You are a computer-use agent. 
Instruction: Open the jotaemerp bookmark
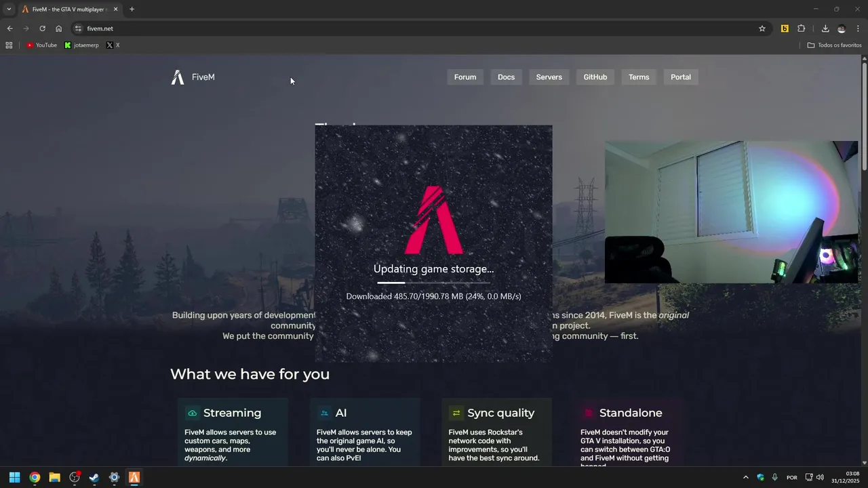click(81, 45)
